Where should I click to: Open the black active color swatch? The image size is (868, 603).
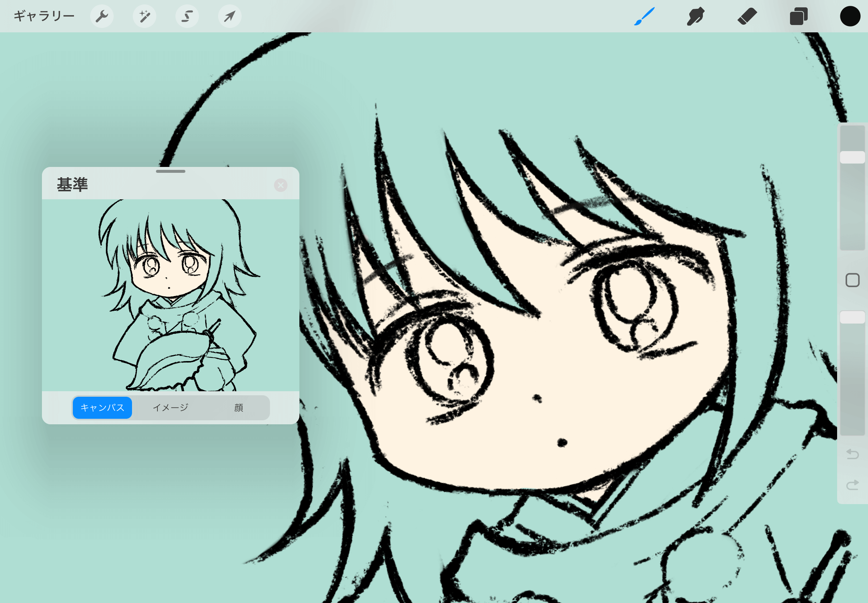850,16
